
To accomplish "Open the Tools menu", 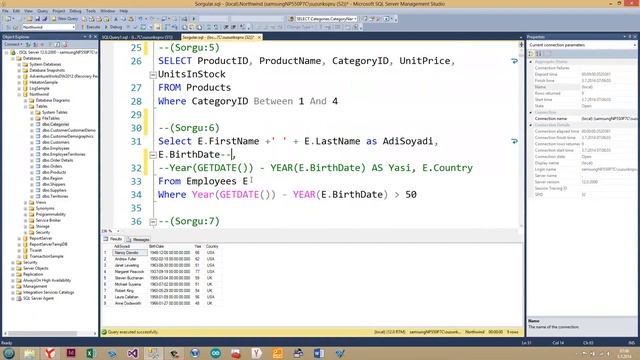I will tap(91, 11).
